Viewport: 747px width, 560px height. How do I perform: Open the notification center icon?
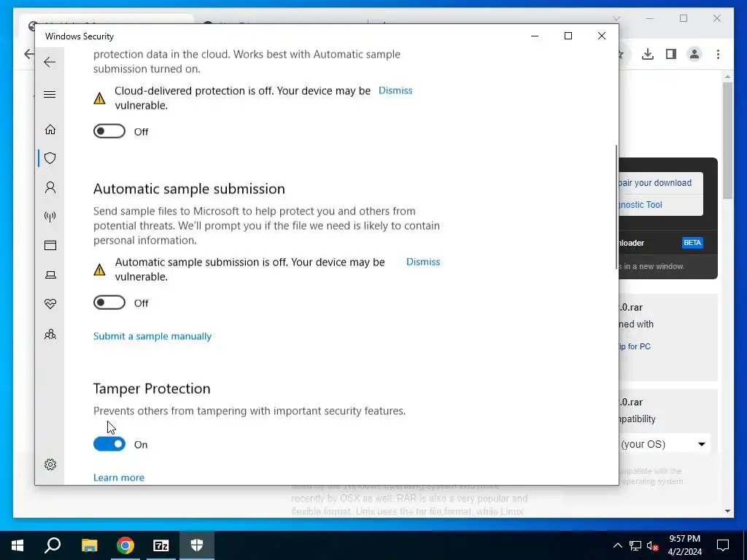coord(723,545)
